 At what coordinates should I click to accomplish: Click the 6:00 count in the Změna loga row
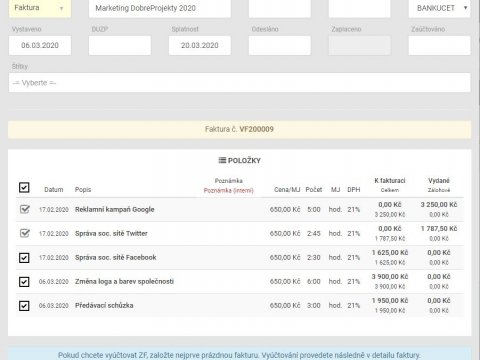(314, 281)
